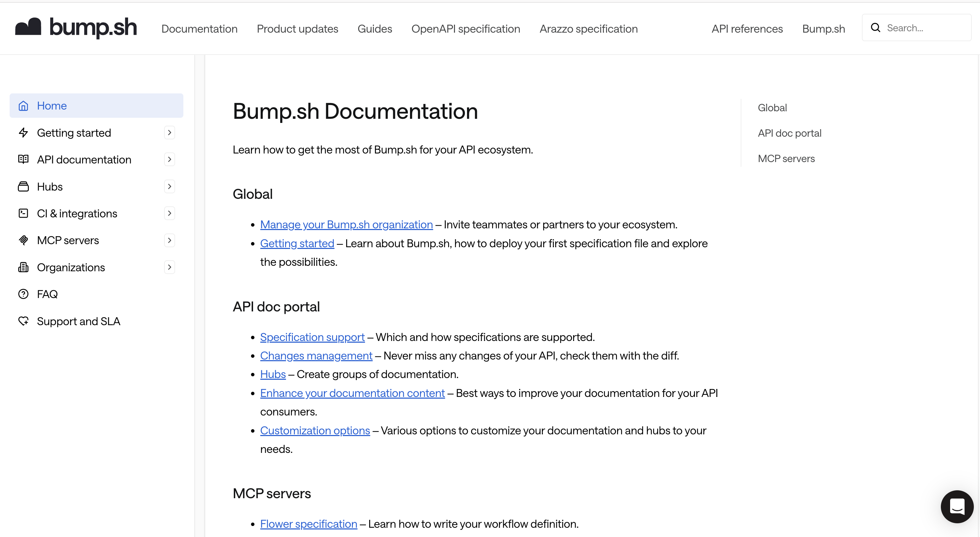
Task: Click the Home house icon in sidebar
Action: (24, 106)
